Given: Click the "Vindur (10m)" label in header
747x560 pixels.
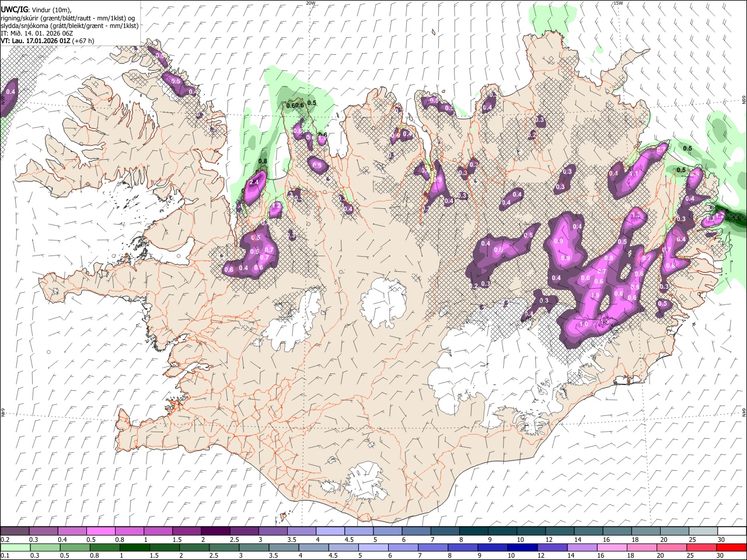Looking at the screenshot, I should 52,9.
